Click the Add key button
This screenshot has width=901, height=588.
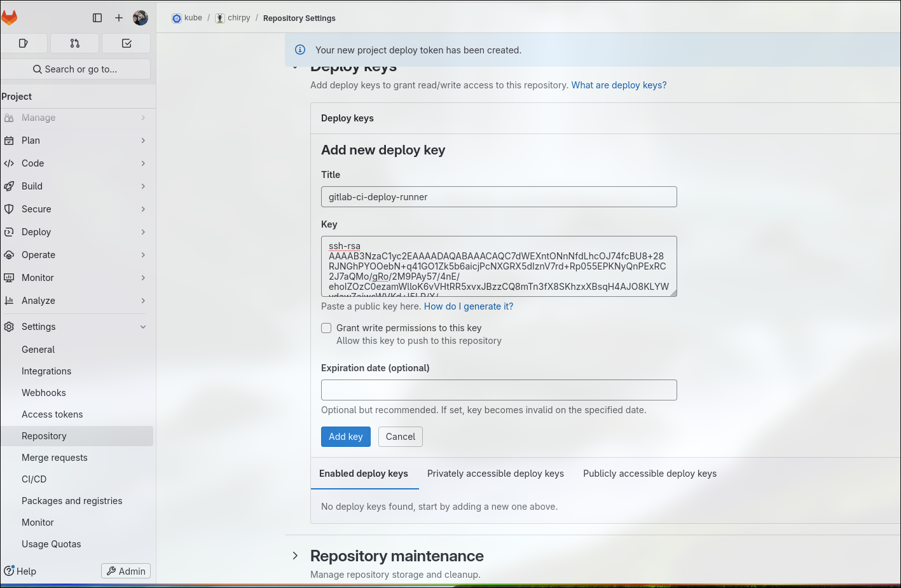[345, 437]
